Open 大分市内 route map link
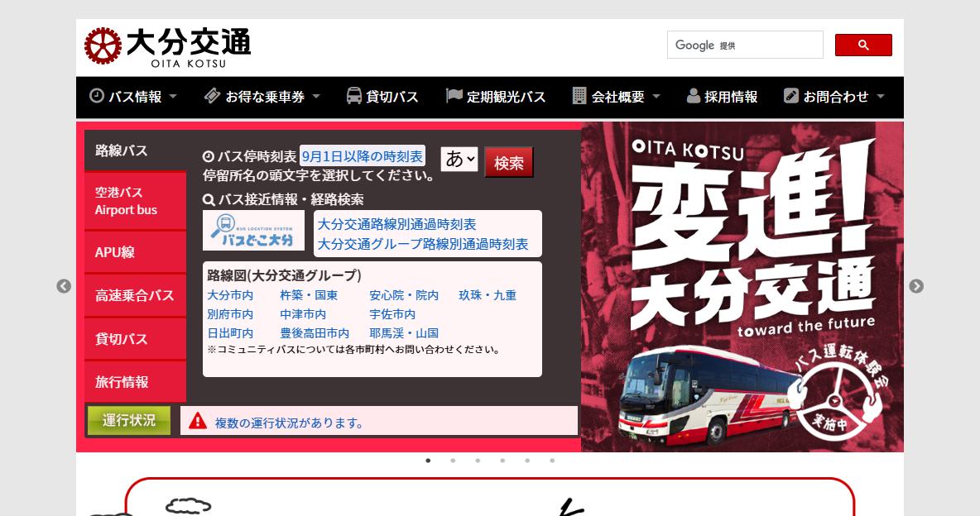Viewport: 980px width, 516px height. pyautogui.click(x=230, y=295)
